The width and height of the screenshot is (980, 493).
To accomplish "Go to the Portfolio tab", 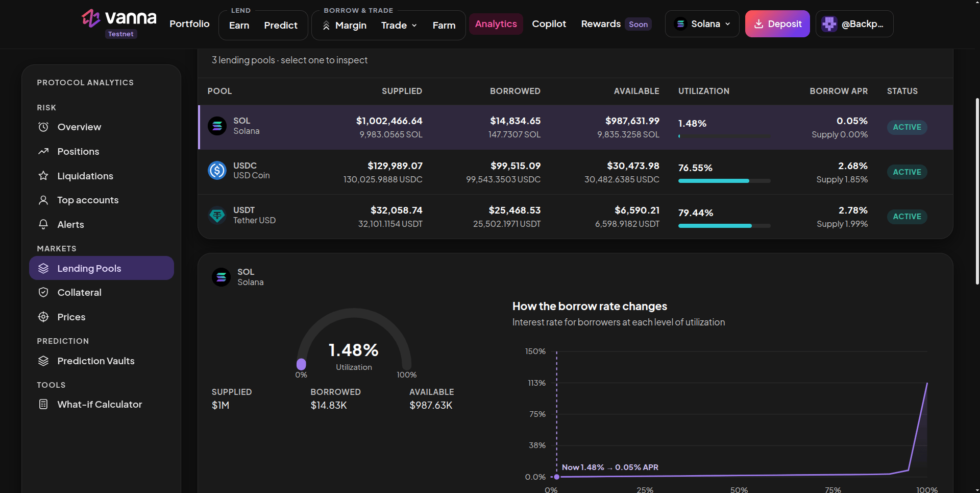I will click(x=189, y=24).
